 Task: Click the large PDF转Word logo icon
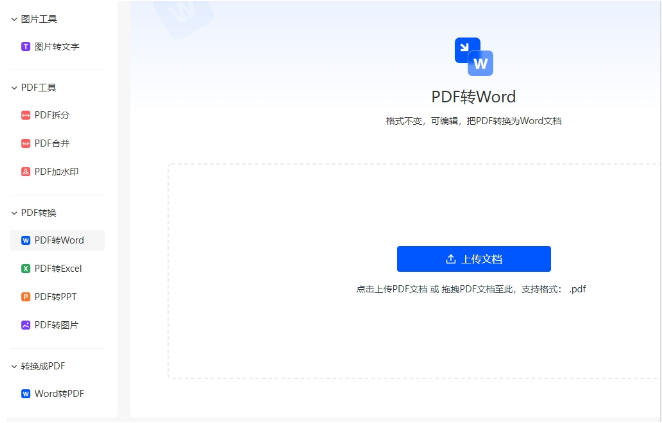click(x=474, y=57)
